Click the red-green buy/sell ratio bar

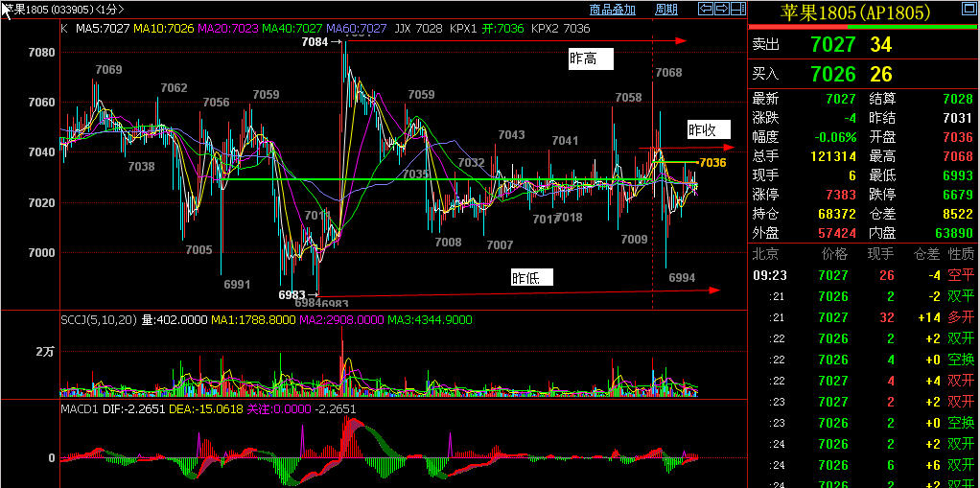pos(863,28)
